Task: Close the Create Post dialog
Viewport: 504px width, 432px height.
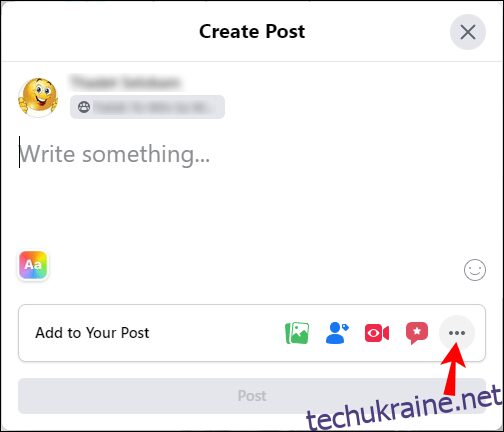Action: 468,32
